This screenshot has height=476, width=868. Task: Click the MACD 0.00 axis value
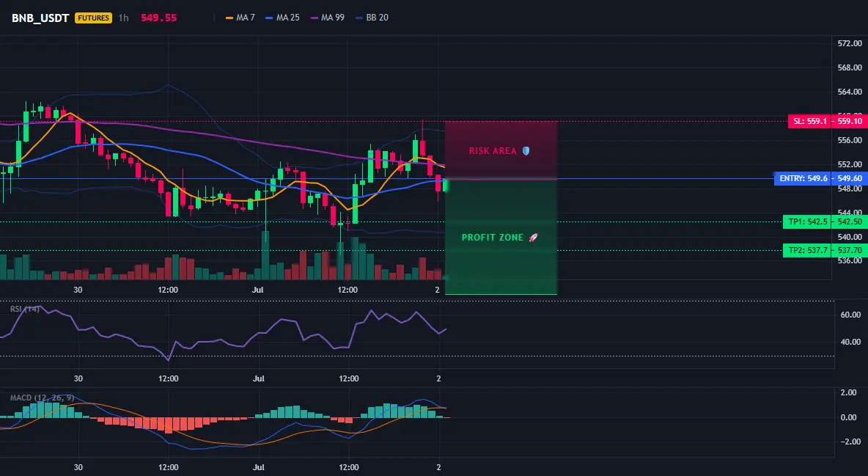[849, 417]
